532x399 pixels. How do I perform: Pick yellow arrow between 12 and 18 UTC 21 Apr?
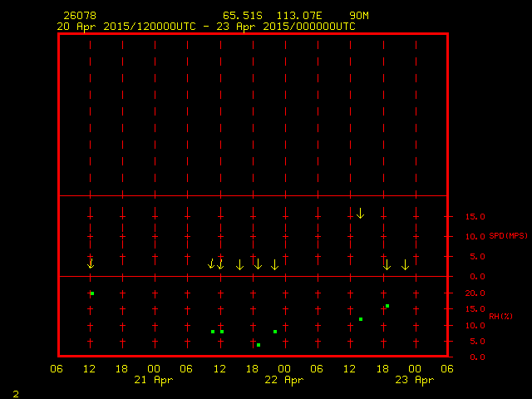(239, 264)
